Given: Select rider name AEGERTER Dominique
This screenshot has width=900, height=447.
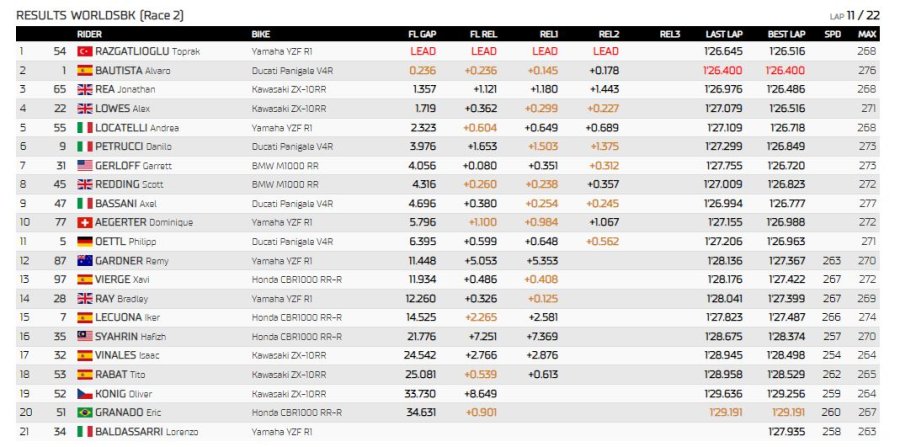Looking at the screenshot, I should tap(144, 222).
